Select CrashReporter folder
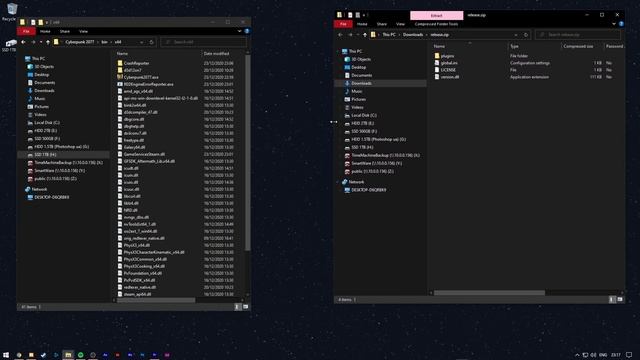The height and width of the screenshot is (360, 640). [132, 63]
